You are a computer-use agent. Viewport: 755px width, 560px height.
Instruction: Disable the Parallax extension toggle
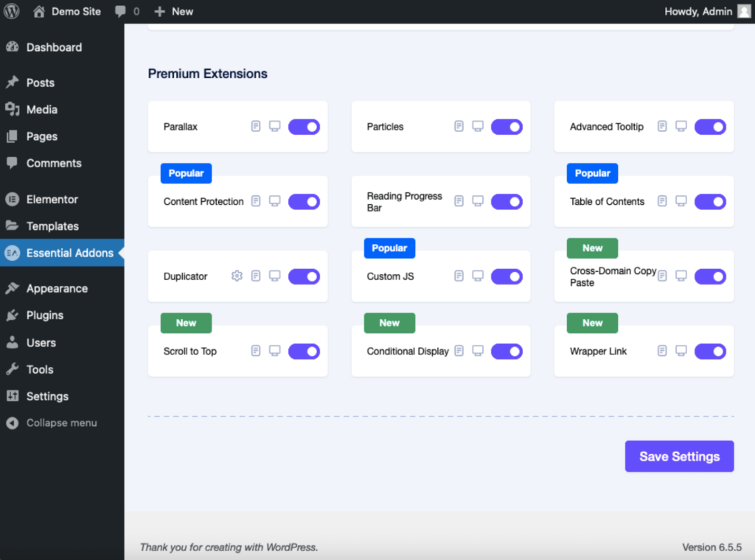(x=304, y=127)
